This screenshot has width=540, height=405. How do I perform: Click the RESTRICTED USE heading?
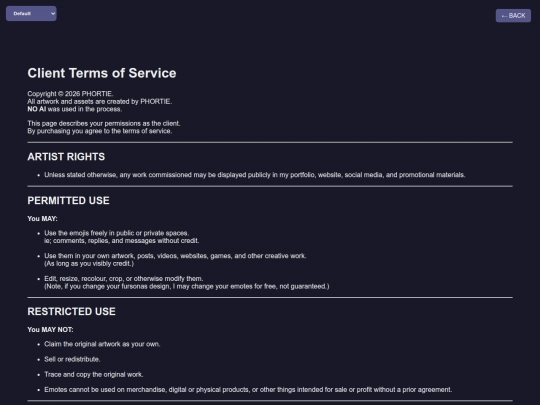[71, 311]
